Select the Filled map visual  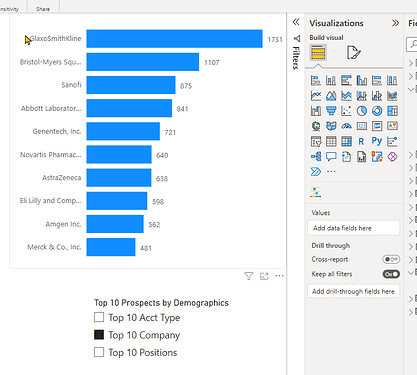click(331, 126)
